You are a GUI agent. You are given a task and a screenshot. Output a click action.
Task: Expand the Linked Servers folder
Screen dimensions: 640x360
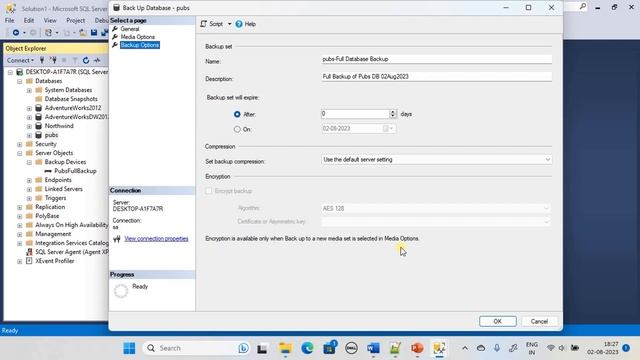pos(29,189)
